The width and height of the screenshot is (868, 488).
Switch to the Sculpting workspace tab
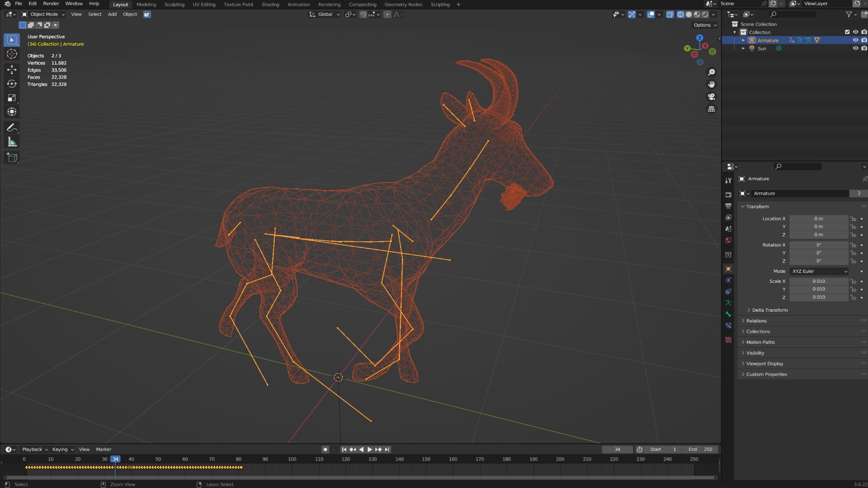[x=175, y=5]
